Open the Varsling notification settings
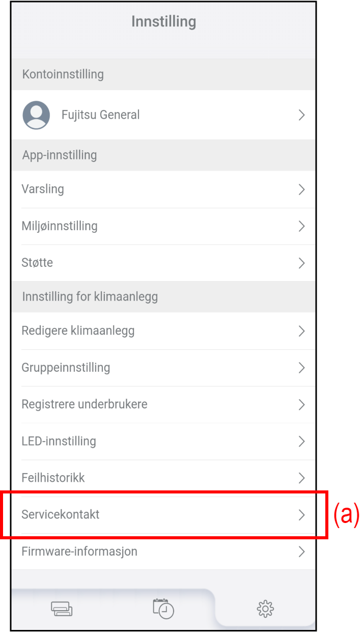Image resolution: width=364 pixels, height=633 pixels. pos(43,189)
